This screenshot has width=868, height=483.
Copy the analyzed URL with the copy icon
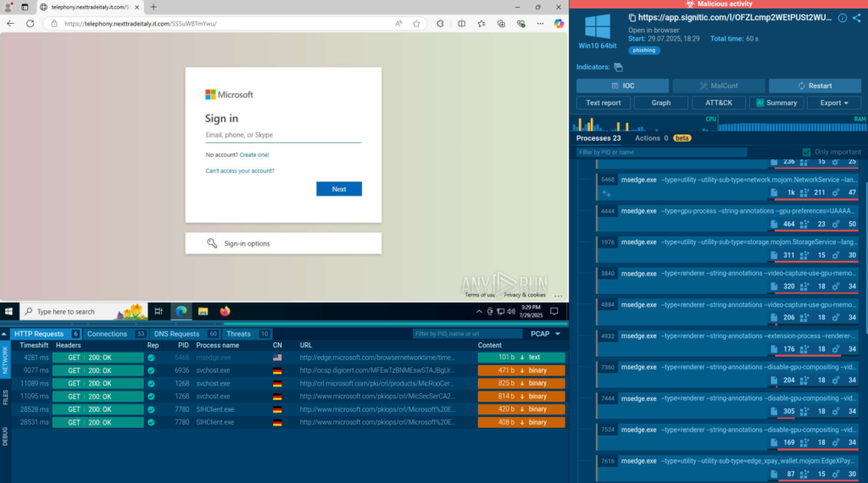[633, 18]
